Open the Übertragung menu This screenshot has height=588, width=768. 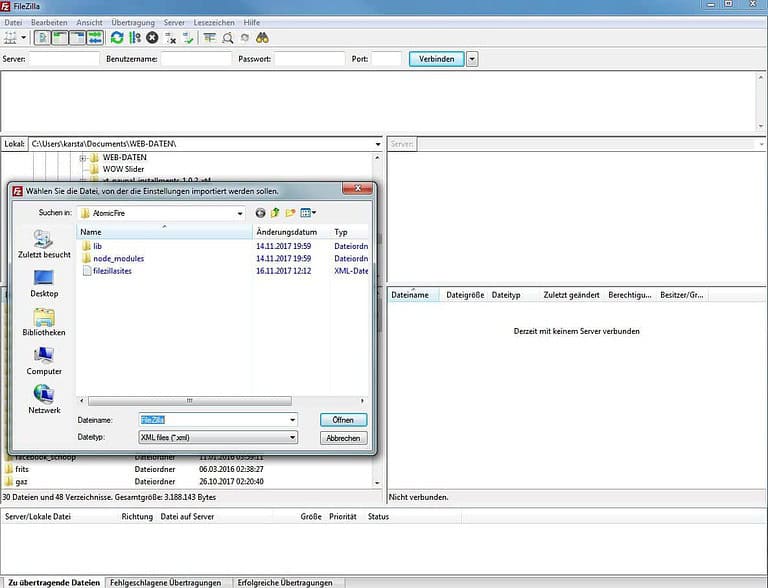click(x=133, y=23)
